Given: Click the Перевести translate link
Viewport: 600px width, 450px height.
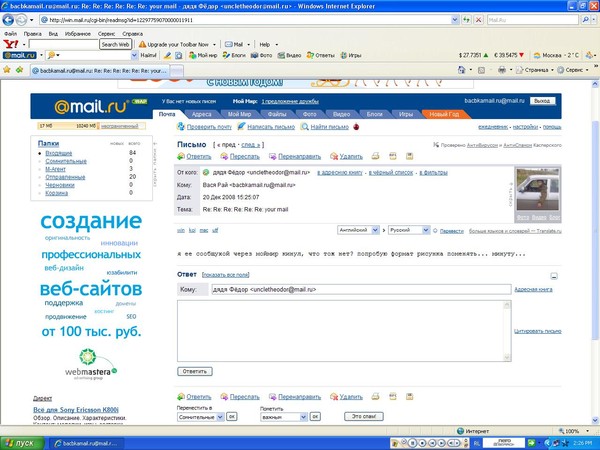Looking at the screenshot, I should (452, 231).
